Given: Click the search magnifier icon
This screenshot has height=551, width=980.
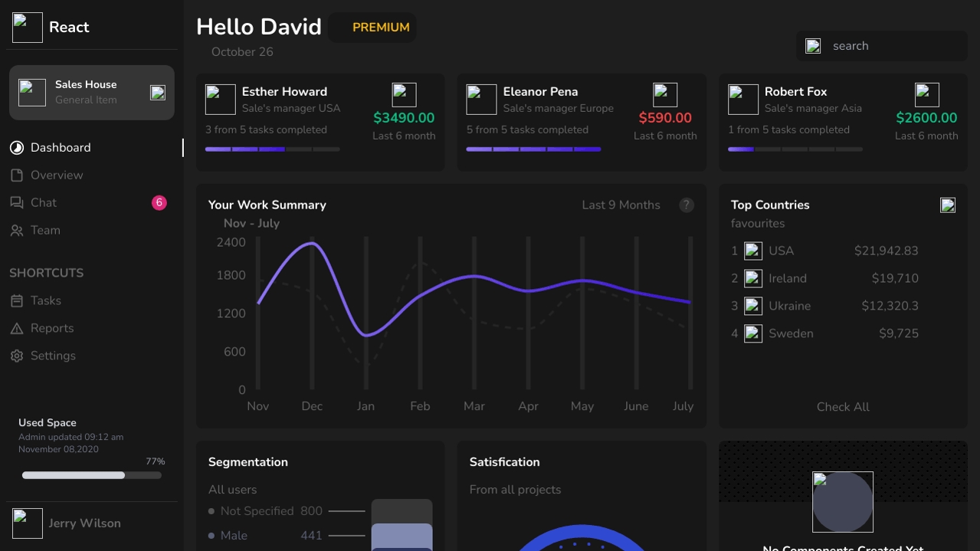Looking at the screenshot, I should pyautogui.click(x=814, y=46).
